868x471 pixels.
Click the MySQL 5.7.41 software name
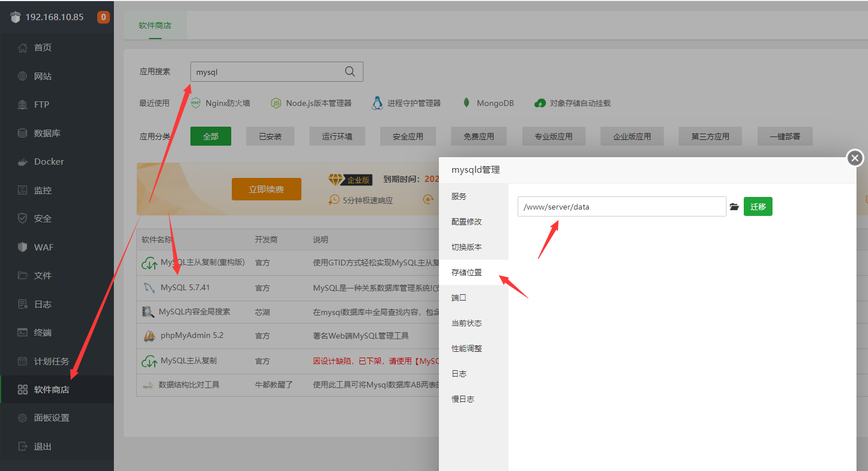pos(185,287)
